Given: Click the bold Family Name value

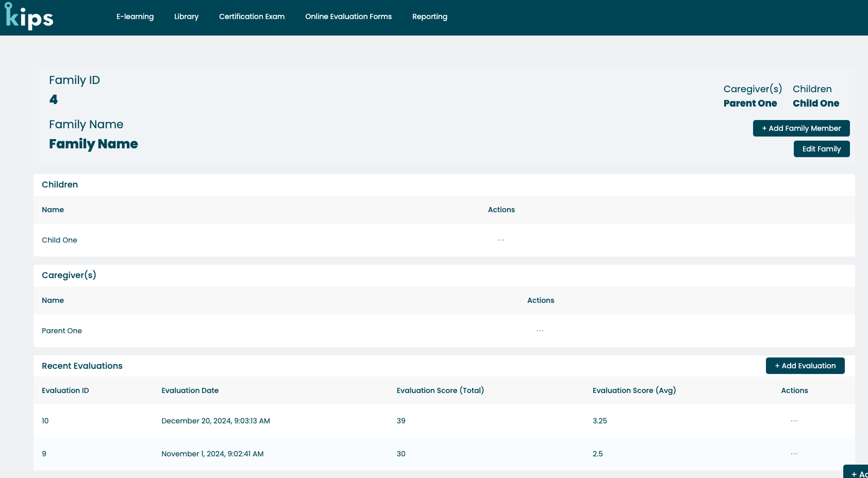Looking at the screenshot, I should click(93, 144).
